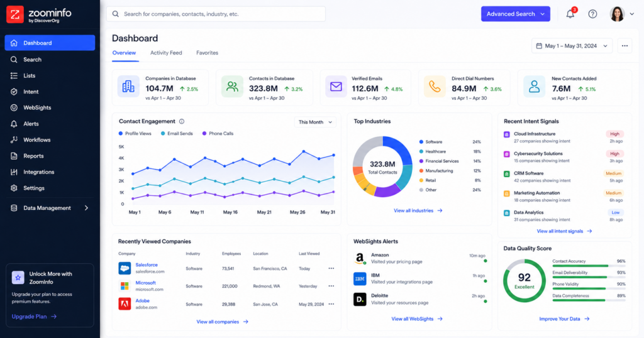Screen dimensions: 644x338
Task: Click the Contacts in Database people icon
Action: [232, 86]
